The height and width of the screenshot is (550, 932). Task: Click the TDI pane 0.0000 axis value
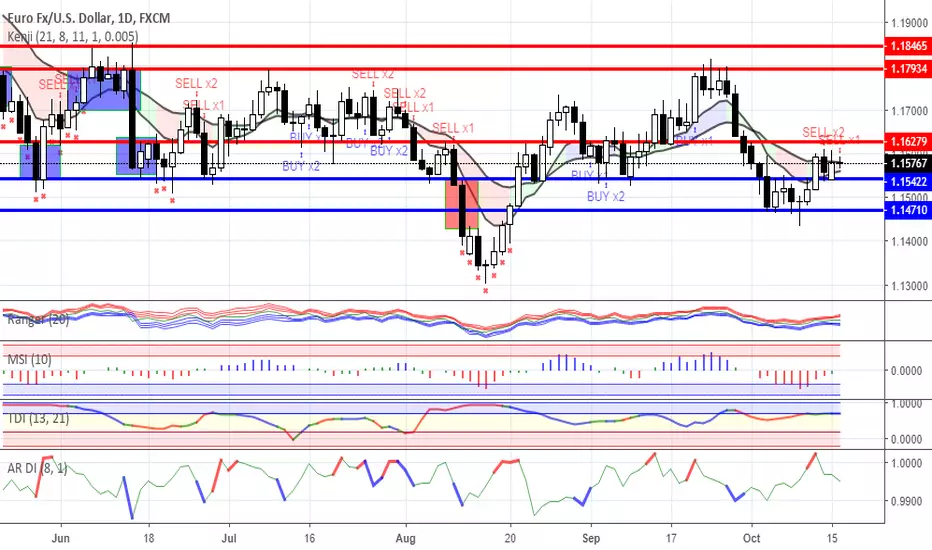click(x=906, y=439)
